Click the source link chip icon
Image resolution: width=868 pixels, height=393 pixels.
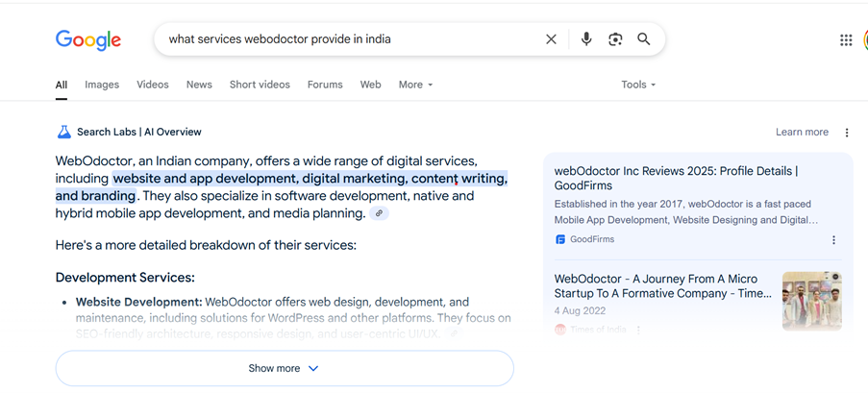pyautogui.click(x=380, y=213)
